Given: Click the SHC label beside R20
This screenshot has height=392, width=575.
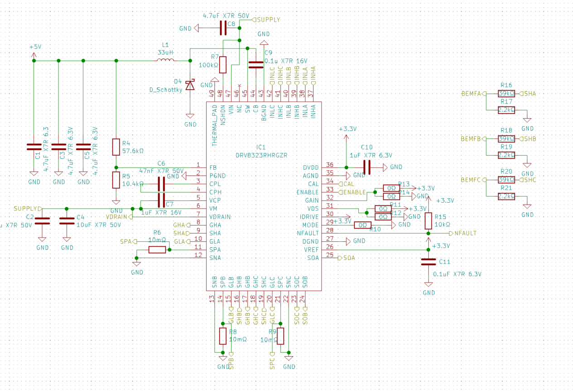Looking at the screenshot, I should point(528,180).
